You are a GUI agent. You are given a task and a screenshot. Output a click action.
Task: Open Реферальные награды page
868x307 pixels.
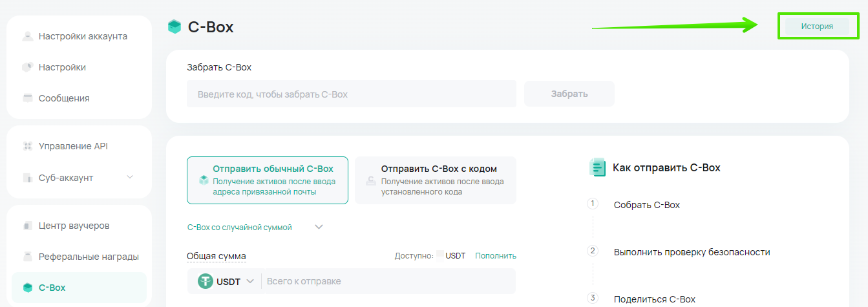pos(89,257)
